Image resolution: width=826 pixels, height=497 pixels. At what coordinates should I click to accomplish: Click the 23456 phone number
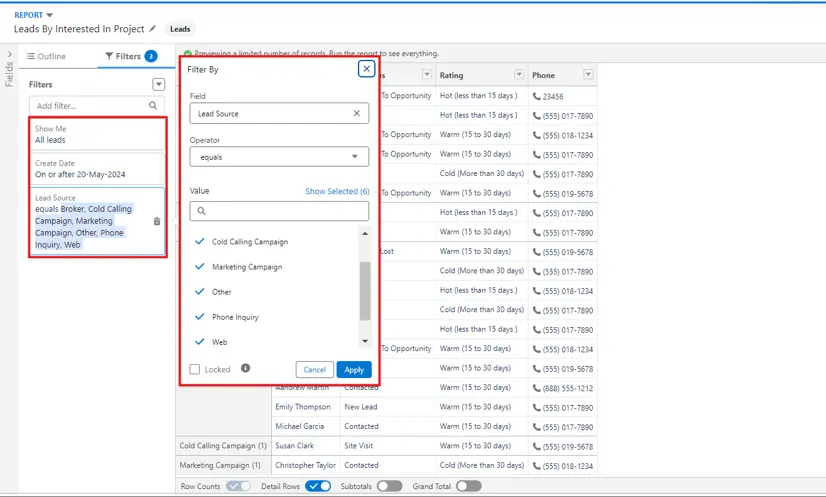(553, 97)
